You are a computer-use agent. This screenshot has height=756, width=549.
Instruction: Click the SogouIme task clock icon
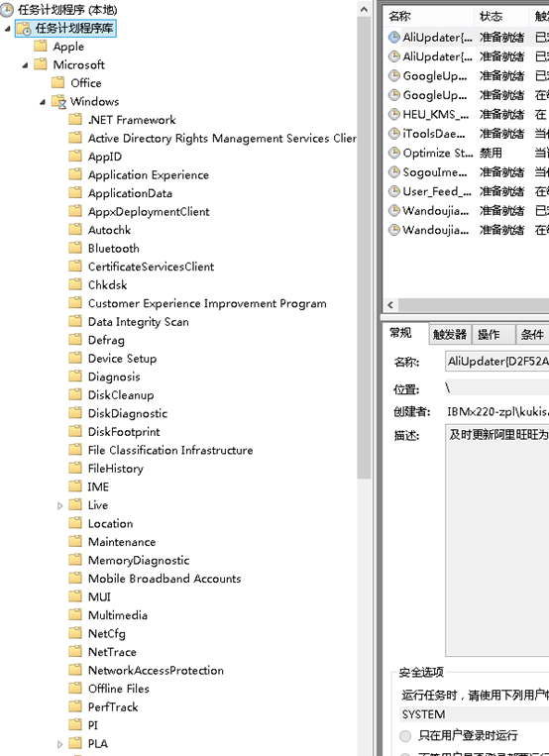pos(394,172)
